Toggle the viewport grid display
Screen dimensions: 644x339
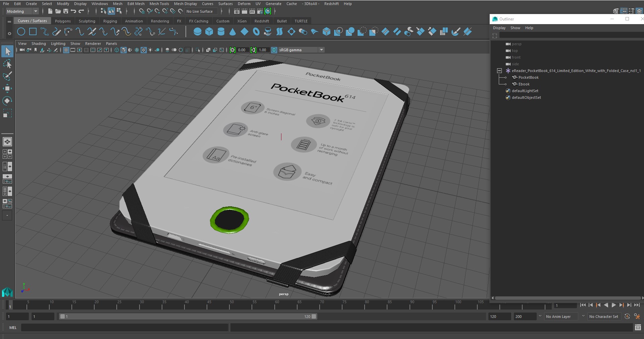click(x=66, y=50)
